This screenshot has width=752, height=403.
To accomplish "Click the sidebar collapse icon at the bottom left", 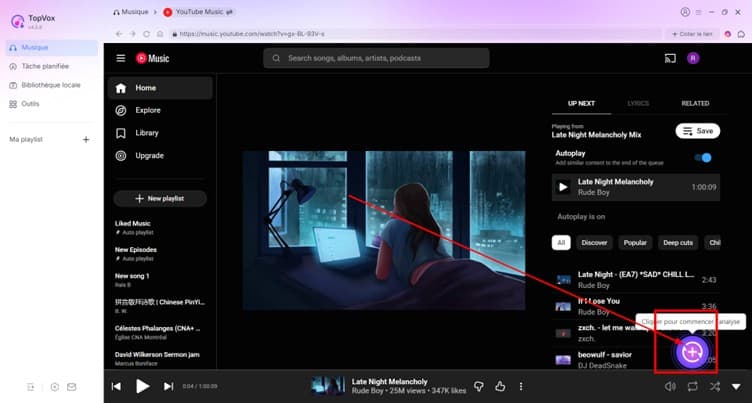I will click(x=31, y=387).
